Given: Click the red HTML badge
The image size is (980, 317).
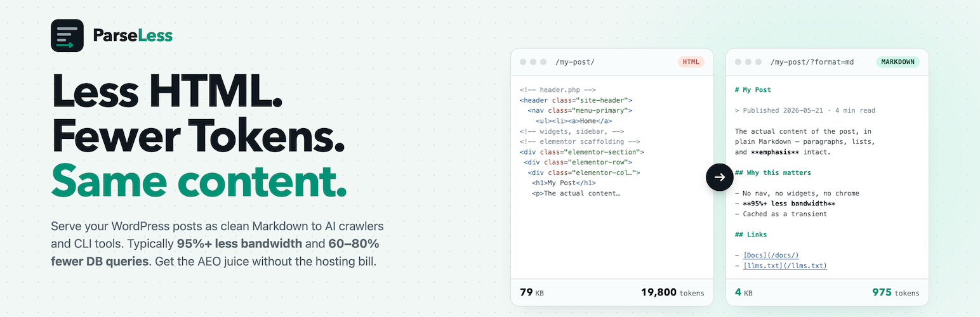Looking at the screenshot, I should coord(691,62).
